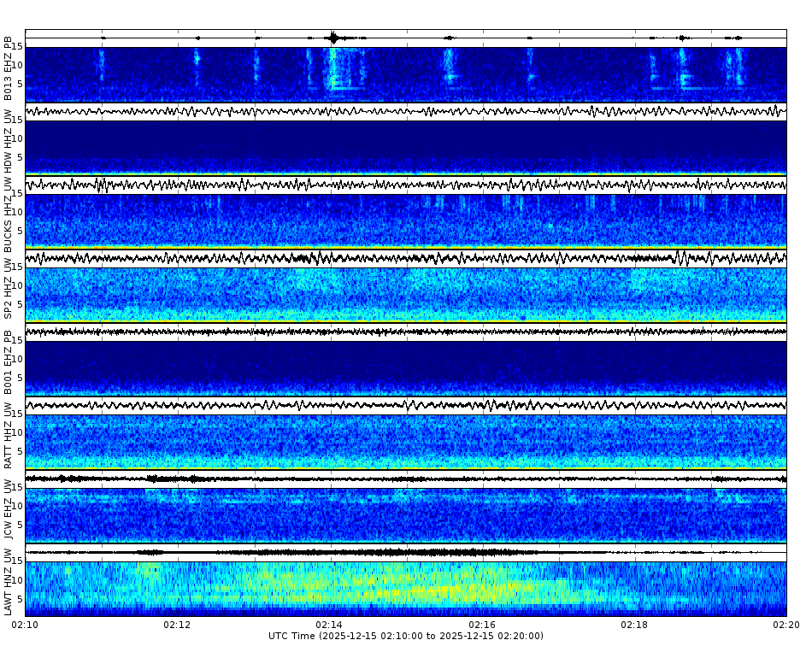This screenshot has height=646, width=812.
Task: Click the 02:10 time axis label
Action: pyautogui.click(x=26, y=625)
